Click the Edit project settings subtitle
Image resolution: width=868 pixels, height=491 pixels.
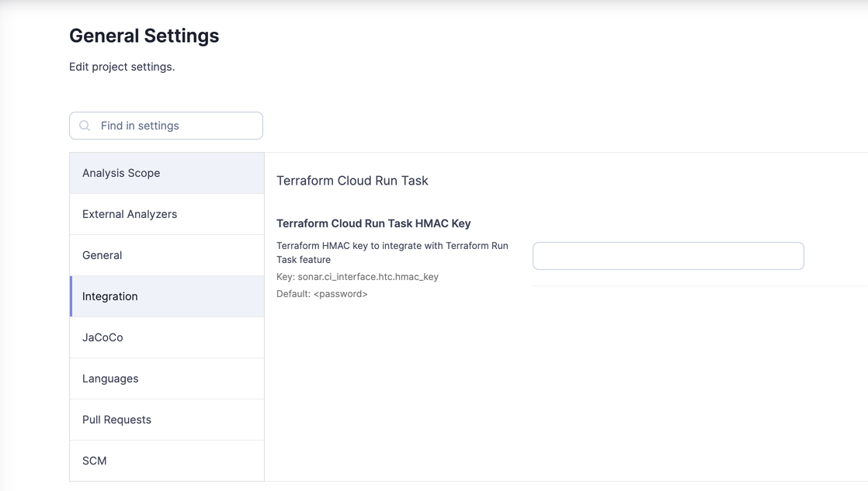(121, 67)
